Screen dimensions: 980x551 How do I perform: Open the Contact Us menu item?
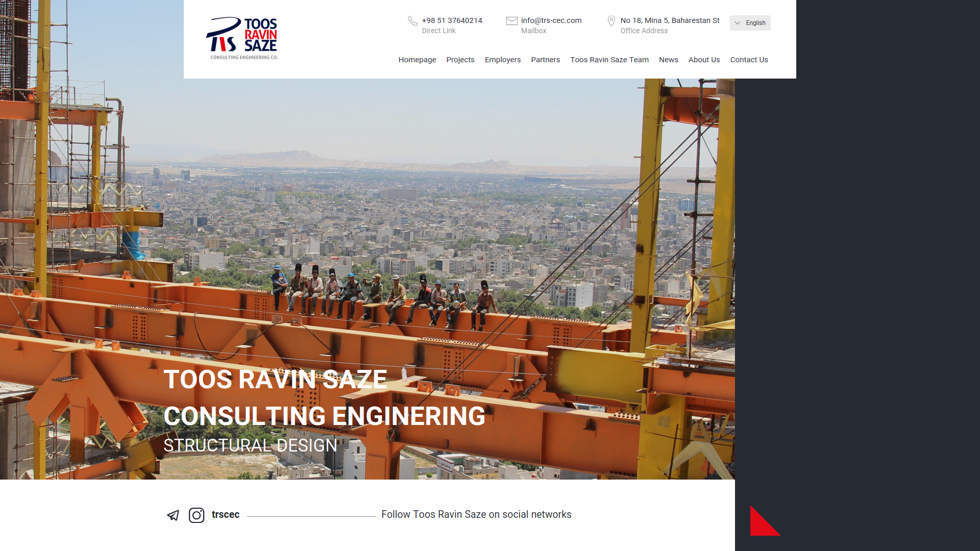(749, 60)
